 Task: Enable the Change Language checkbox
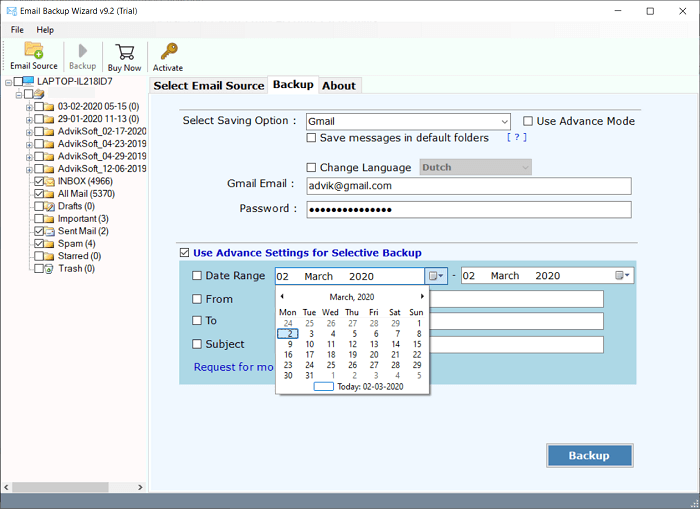[x=311, y=167]
